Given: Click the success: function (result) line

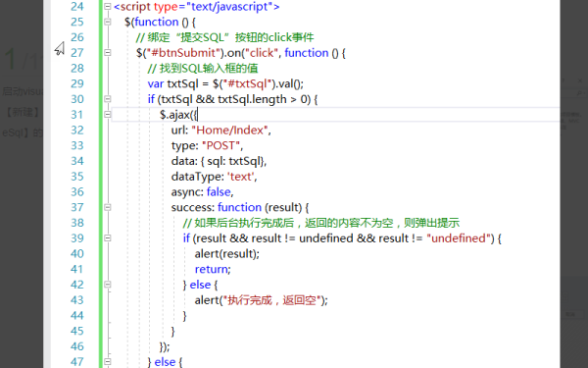Looking at the screenshot, I should coord(240,207).
